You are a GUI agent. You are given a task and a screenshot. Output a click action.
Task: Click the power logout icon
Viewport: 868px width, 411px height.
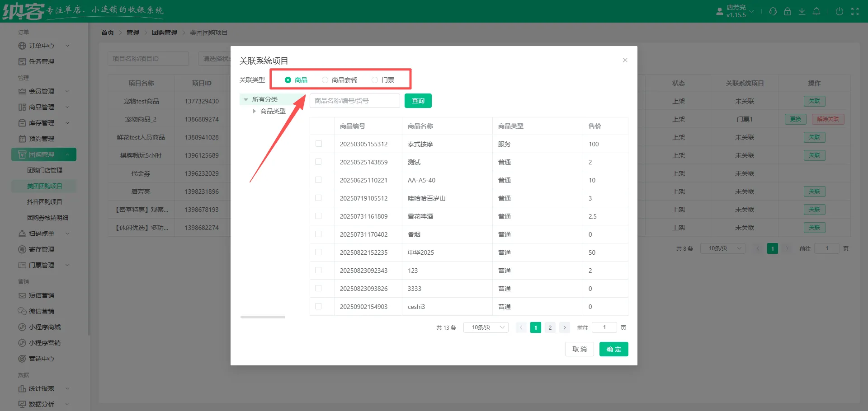pyautogui.click(x=840, y=11)
